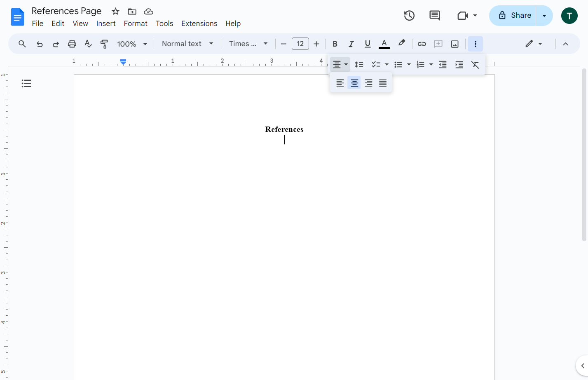Insert a link
The image size is (588, 380).
pyautogui.click(x=422, y=44)
